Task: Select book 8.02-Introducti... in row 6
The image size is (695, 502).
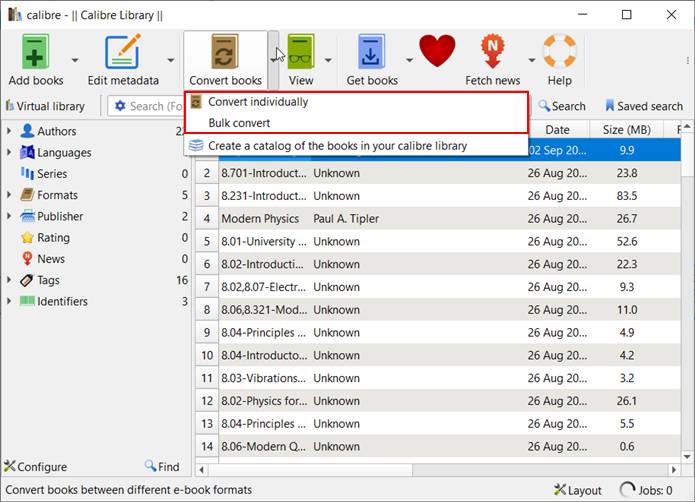Action: pyautogui.click(x=262, y=264)
